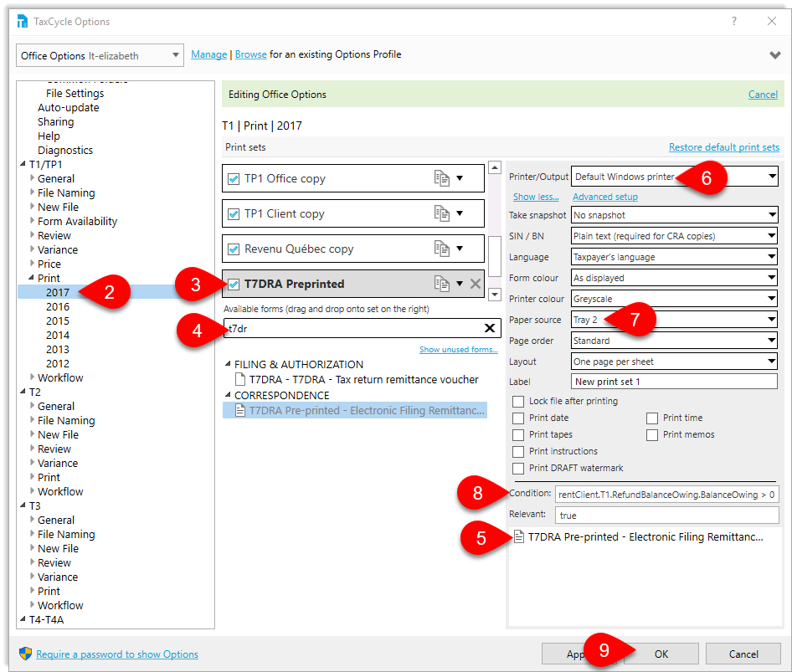Screen dimensions: 792x672
Task: Open the Layout dropdown
Action: 674,362
